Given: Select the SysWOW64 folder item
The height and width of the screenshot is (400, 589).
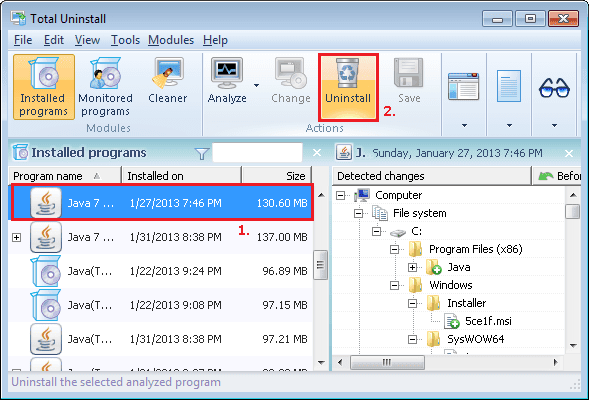Looking at the screenshot, I should tap(476, 340).
